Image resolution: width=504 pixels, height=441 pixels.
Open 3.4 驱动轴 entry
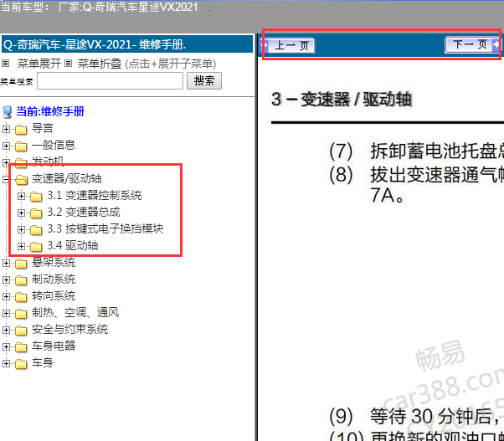(73, 245)
